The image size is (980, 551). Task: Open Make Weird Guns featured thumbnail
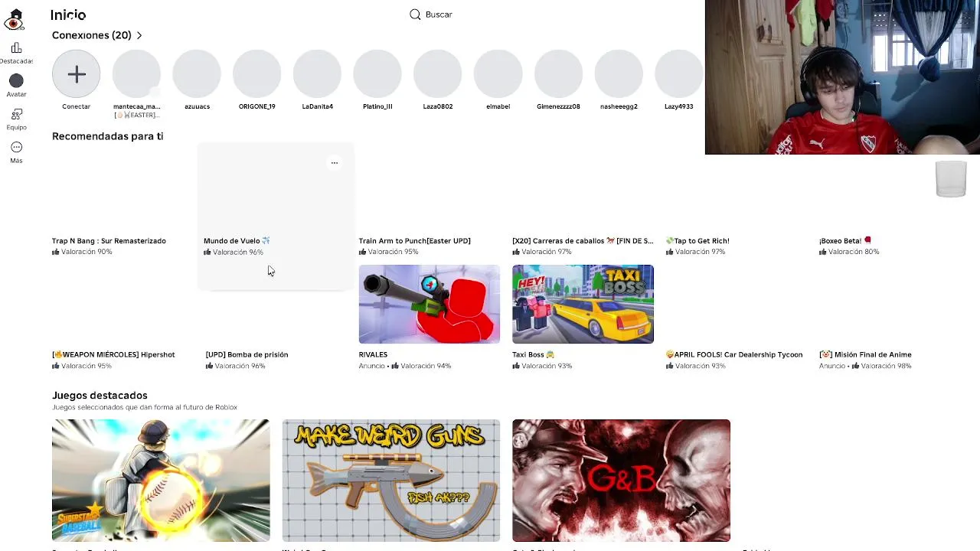390,481
